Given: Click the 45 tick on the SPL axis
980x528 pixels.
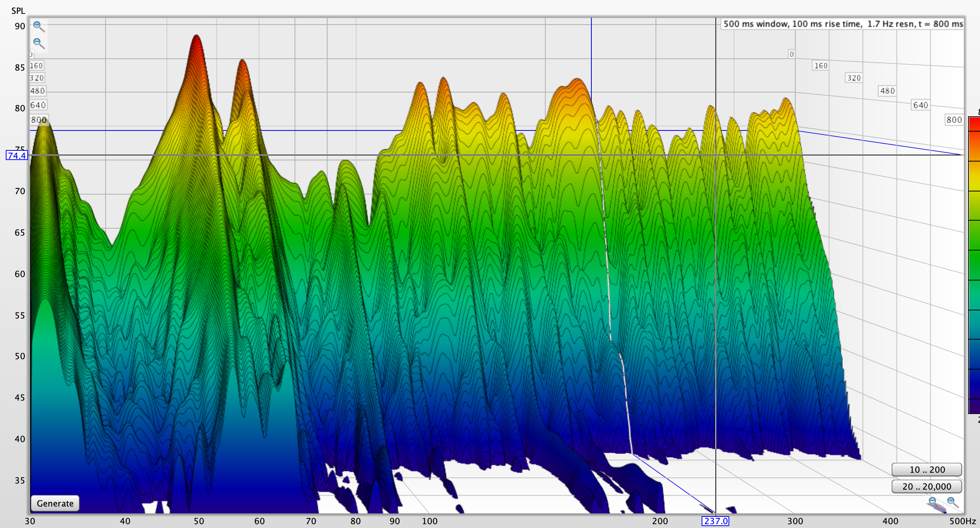Looking at the screenshot, I should tap(20, 398).
